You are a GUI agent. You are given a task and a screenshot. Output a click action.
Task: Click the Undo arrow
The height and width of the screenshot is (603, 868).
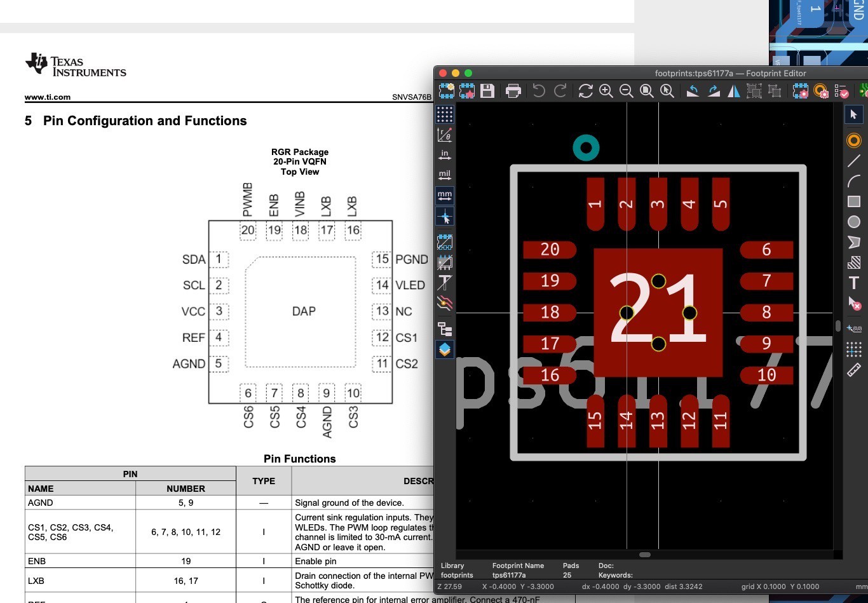click(539, 91)
